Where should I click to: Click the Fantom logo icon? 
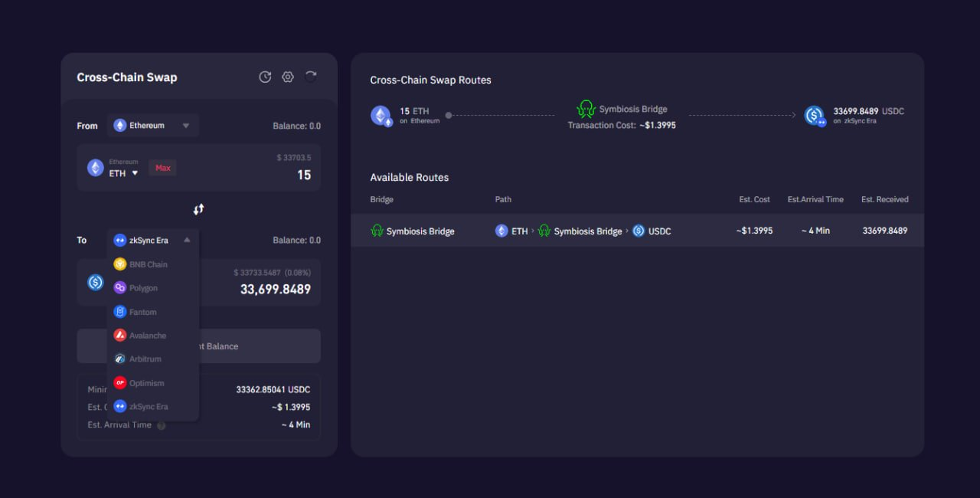[x=120, y=312]
